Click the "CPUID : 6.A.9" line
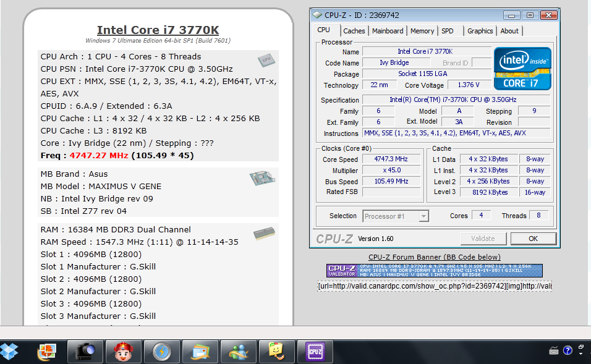This screenshot has width=591, height=364. click(106, 106)
